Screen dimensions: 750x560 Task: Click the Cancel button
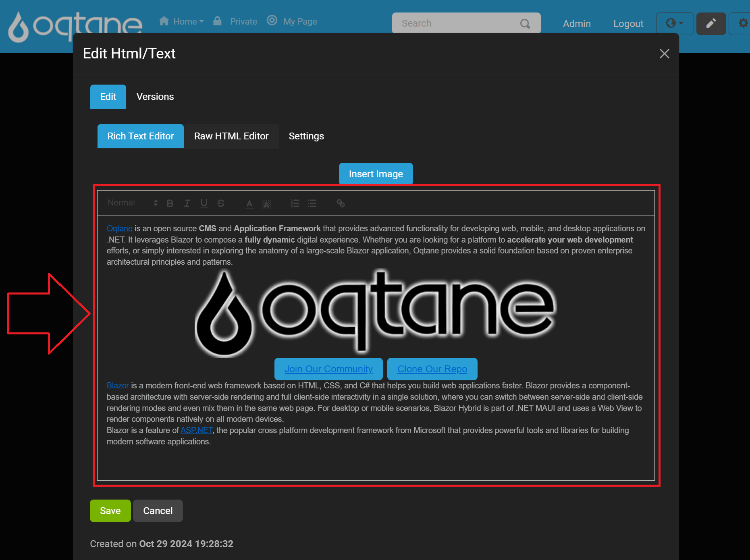158,511
